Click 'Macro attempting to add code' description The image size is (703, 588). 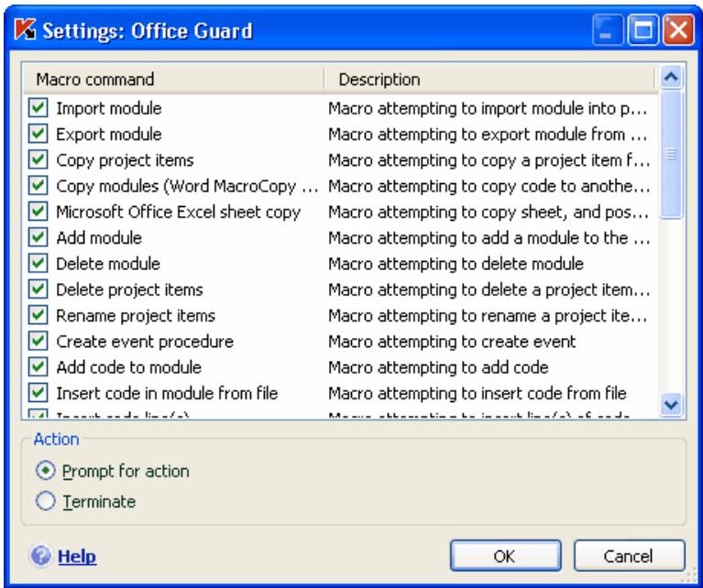pyautogui.click(x=438, y=368)
